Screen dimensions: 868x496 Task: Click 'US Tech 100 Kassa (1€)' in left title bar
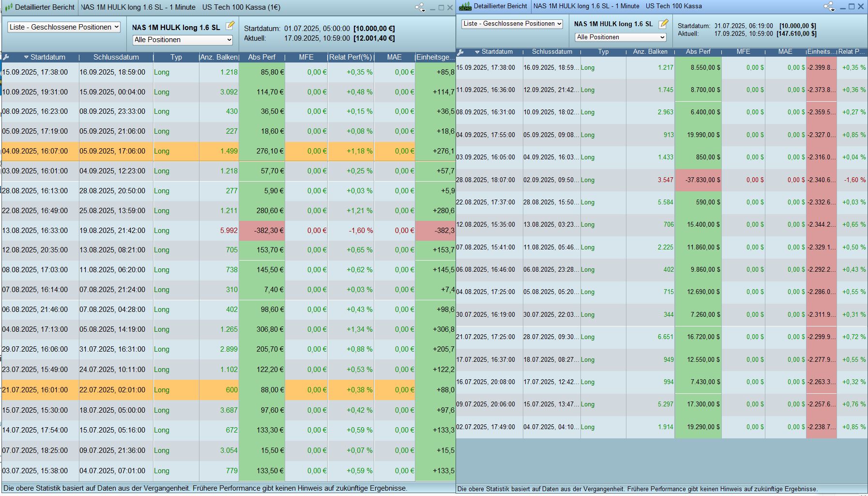(241, 7)
